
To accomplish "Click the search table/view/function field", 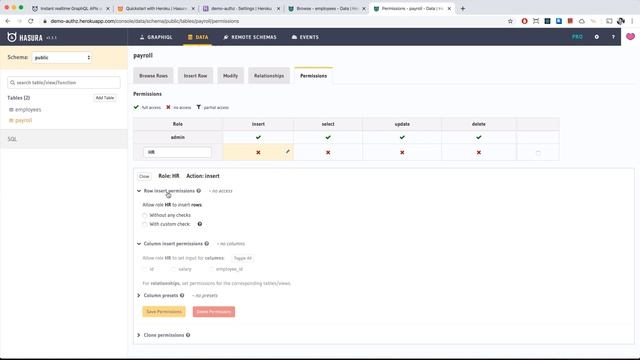I will 64,82.
